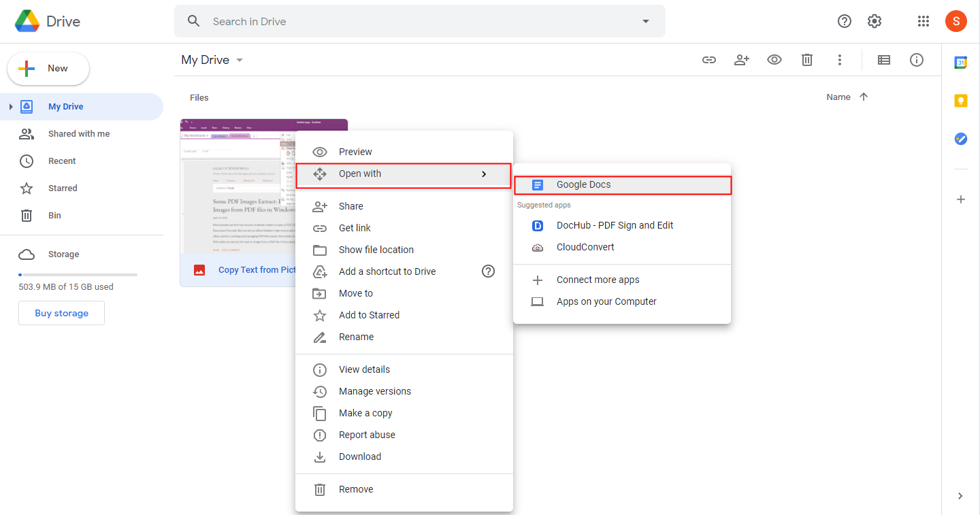
Task: Choose Rename in context menu
Action: [404, 337]
